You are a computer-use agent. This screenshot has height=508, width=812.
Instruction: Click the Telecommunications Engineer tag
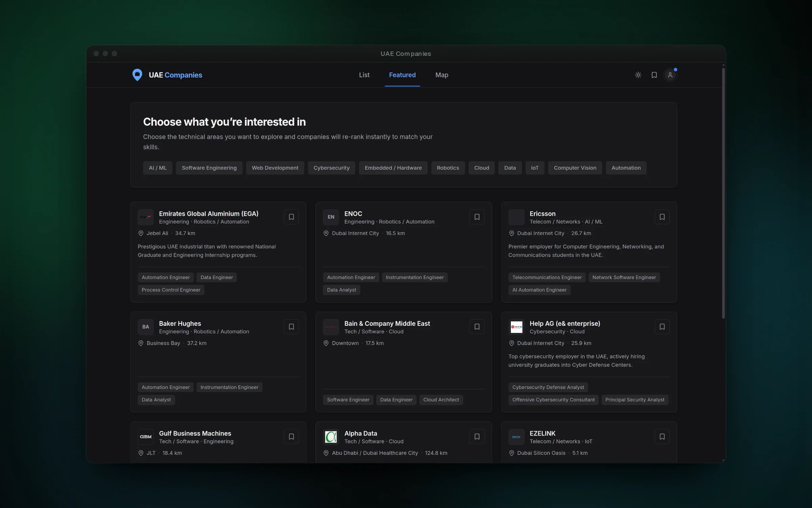pyautogui.click(x=547, y=277)
